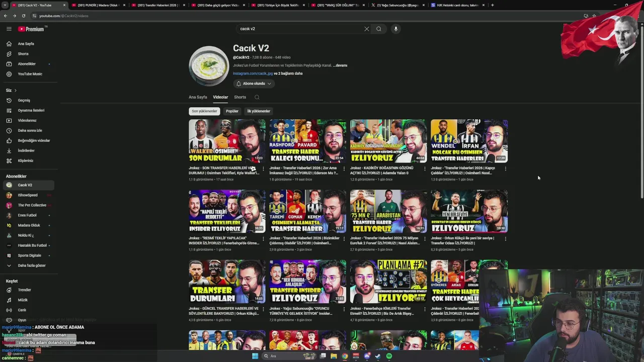Switch to HJK Helsinki canlı skoru browser tab

[x=457, y=5]
